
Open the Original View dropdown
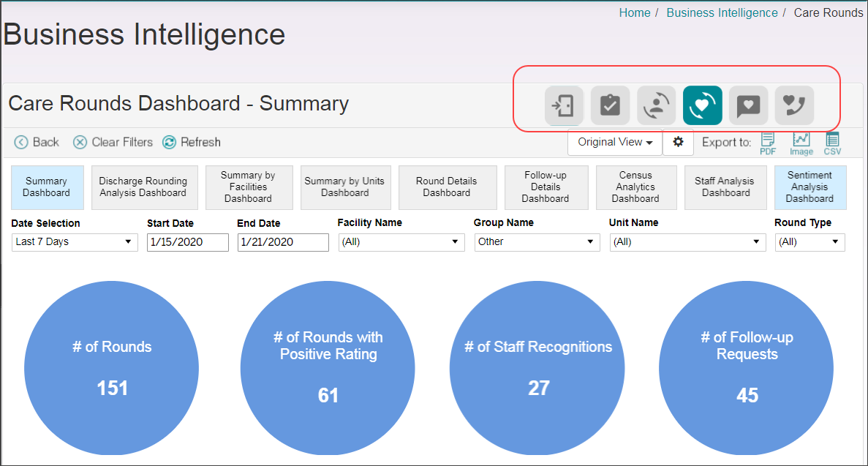coord(614,143)
